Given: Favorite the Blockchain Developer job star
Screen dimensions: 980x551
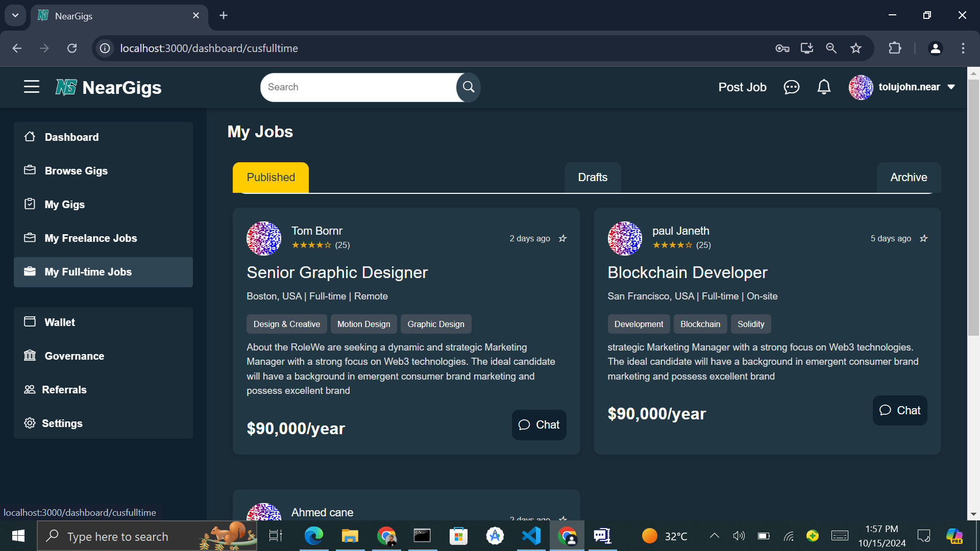Looking at the screenshot, I should tap(923, 238).
